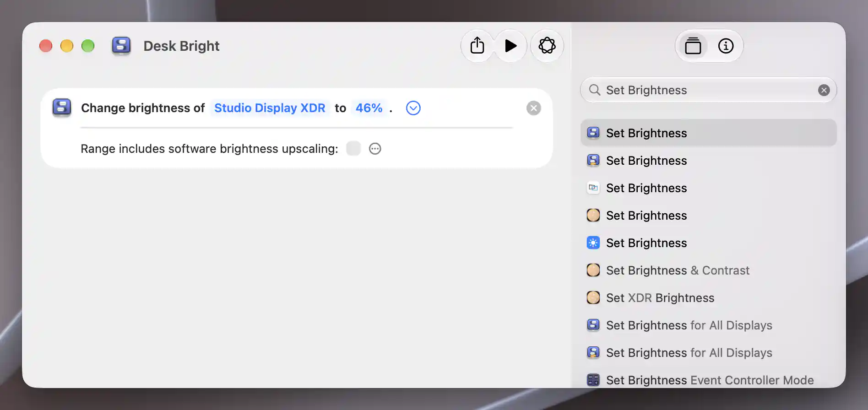Image resolution: width=868 pixels, height=410 pixels.
Task: Edit the 46% brightness value
Action: click(x=369, y=108)
